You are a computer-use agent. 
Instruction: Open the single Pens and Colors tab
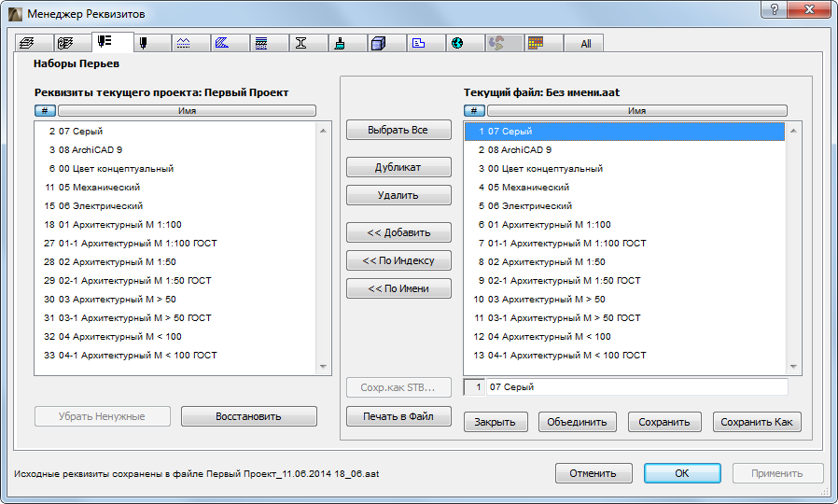pyautogui.click(x=152, y=43)
